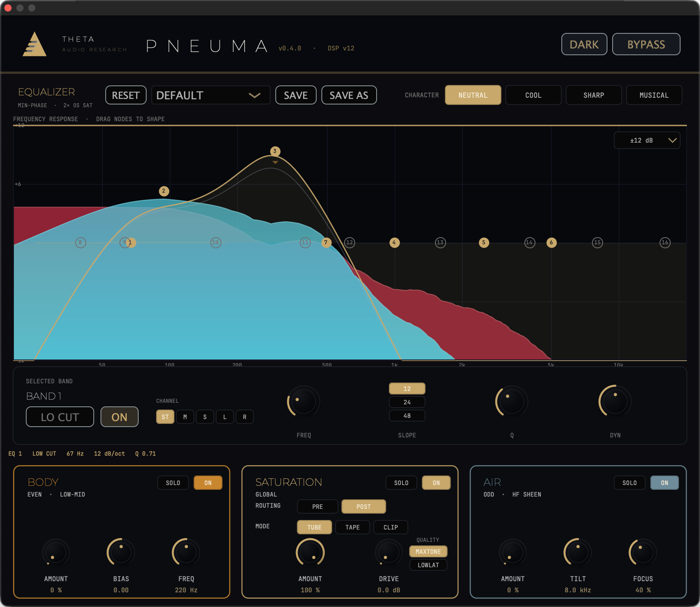Click the band FREQ knob
Image resolution: width=700 pixels, height=607 pixels.
point(304,401)
